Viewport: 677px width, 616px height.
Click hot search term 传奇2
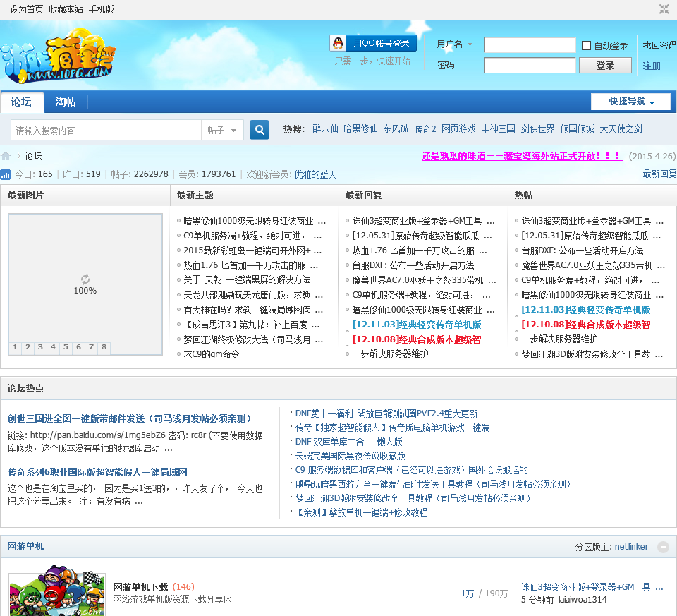[x=425, y=128]
